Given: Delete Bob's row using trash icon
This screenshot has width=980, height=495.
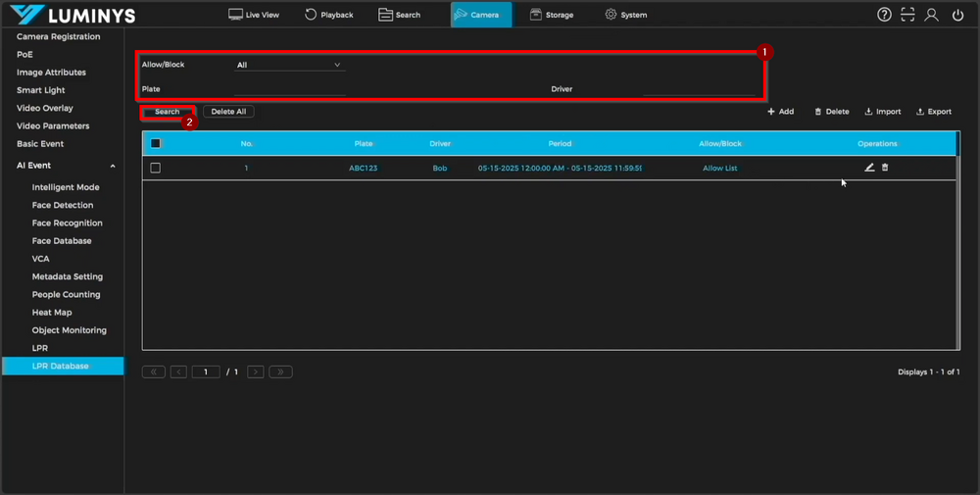Looking at the screenshot, I should (885, 168).
